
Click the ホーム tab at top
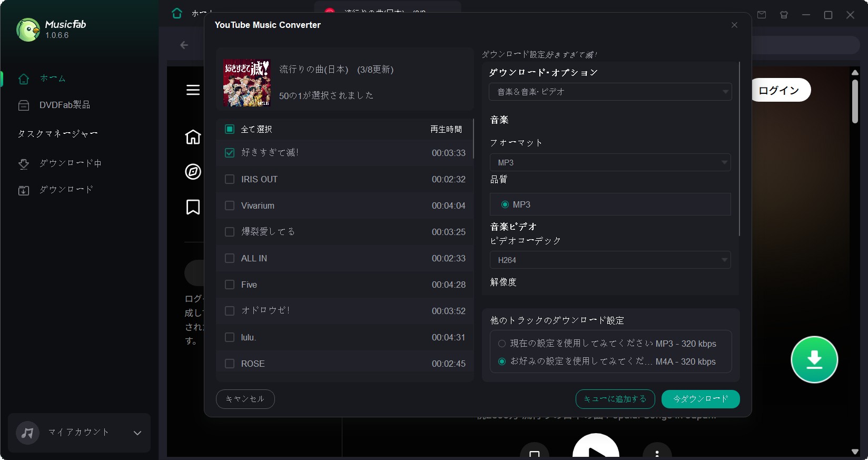(x=202, y=13)
